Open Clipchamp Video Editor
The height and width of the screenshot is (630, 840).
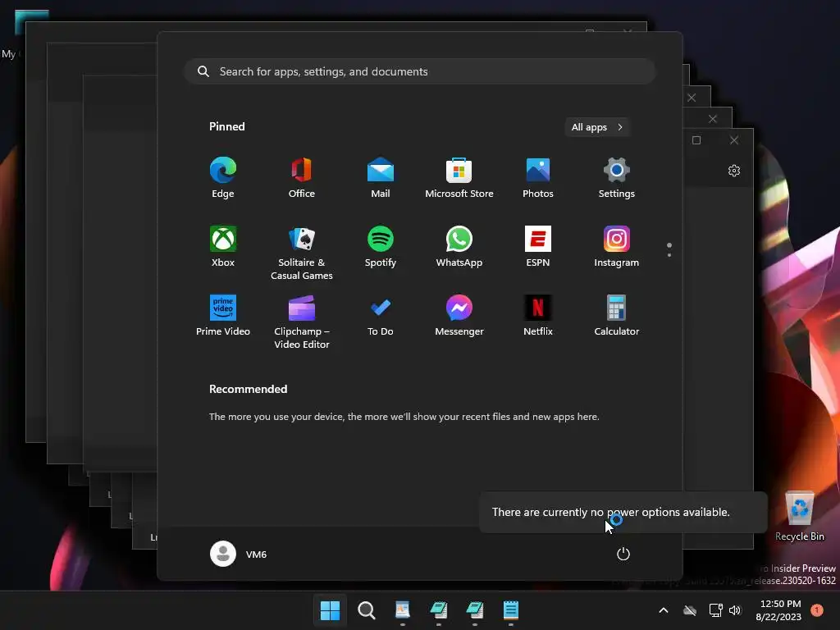pos(302,322)
